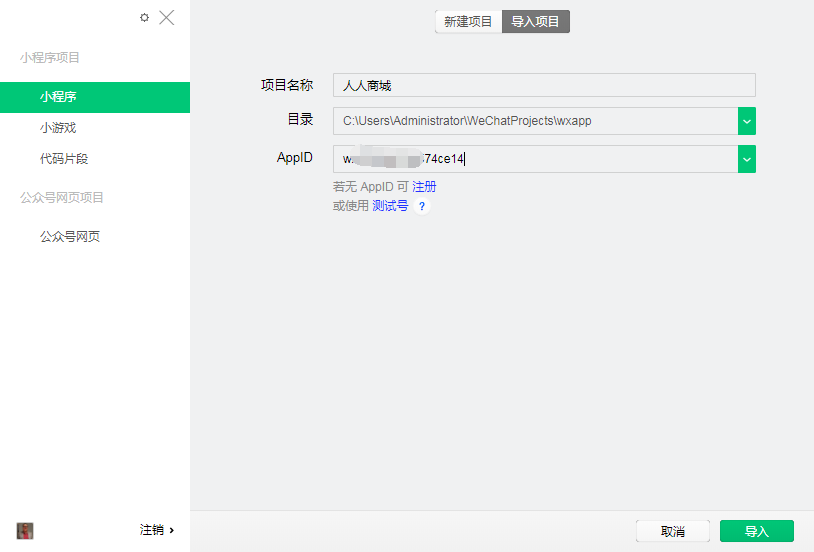Expand the AppID dropdown arrow
This screenshot has width=814, height=552.
747,159
